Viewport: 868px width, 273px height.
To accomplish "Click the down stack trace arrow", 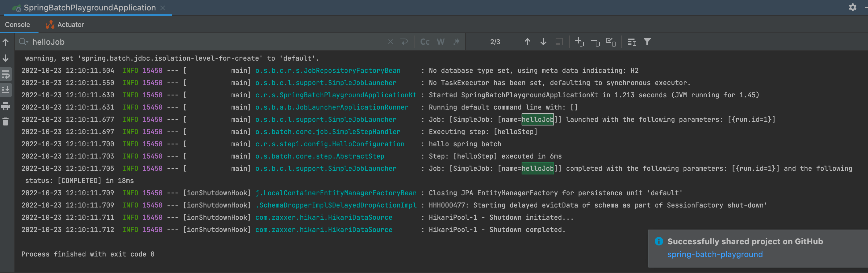I will pyautogui.click(x=6, y=58).
